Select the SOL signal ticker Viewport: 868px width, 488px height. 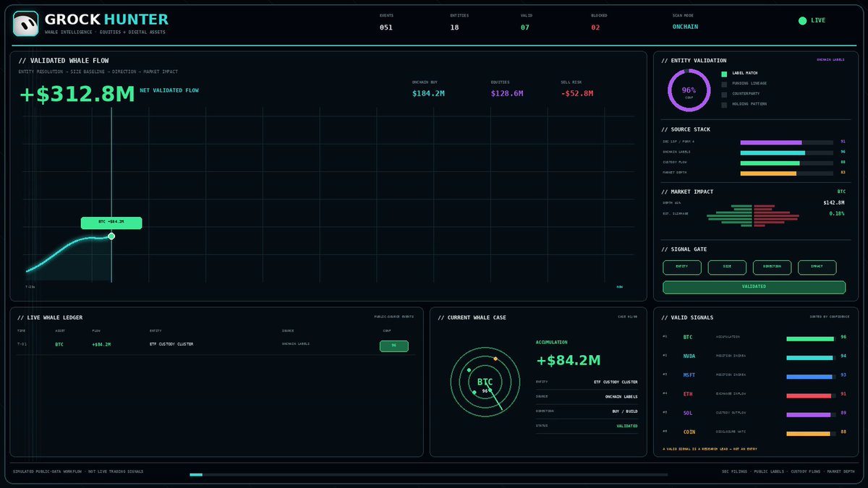point(688,414)
